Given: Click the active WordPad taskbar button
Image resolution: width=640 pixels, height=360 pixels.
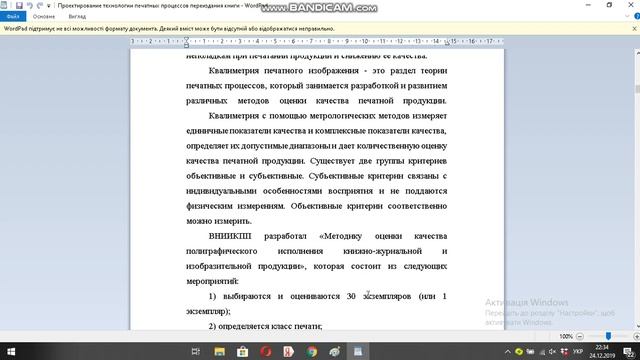Looking at the screenshot, I should coord(358,351).
